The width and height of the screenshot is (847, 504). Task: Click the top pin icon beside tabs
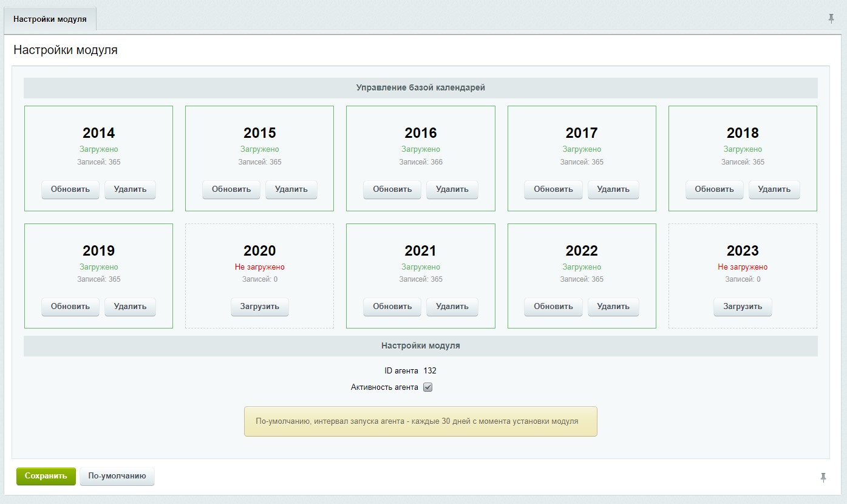pos(831,19)
